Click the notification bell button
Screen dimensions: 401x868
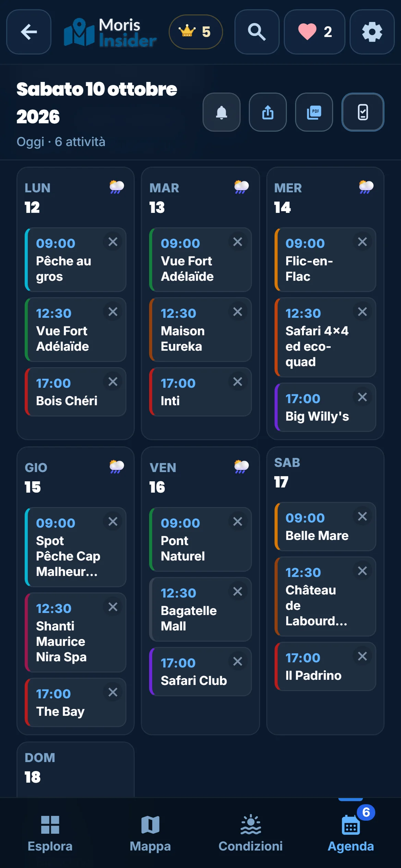click(221, 112)
